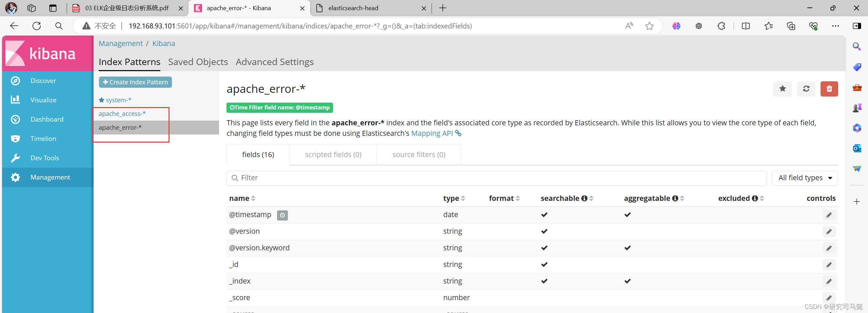Click the browser address bar URL
The image size is (868, 313).
(x=300, y=26)
